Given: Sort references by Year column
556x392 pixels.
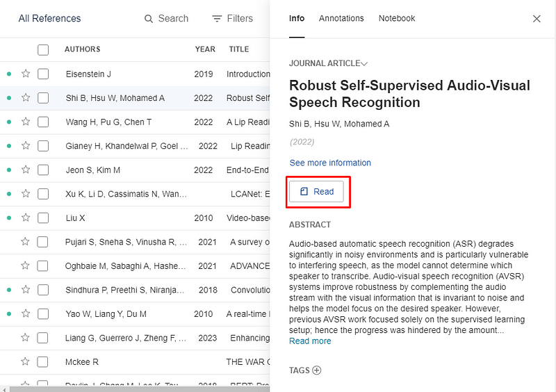Looking at the screenshot, I should (205, 49).
